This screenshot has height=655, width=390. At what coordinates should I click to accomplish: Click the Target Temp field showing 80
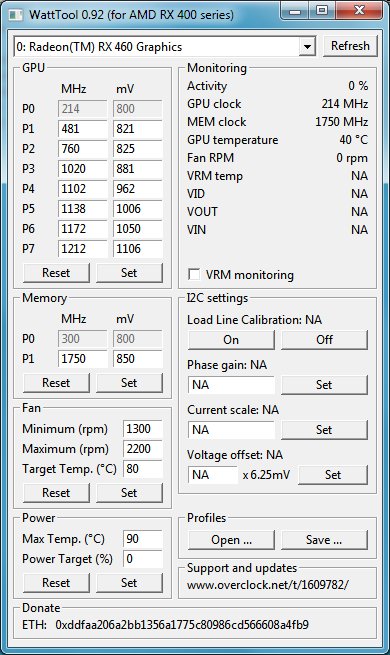(x=143, y=469)
